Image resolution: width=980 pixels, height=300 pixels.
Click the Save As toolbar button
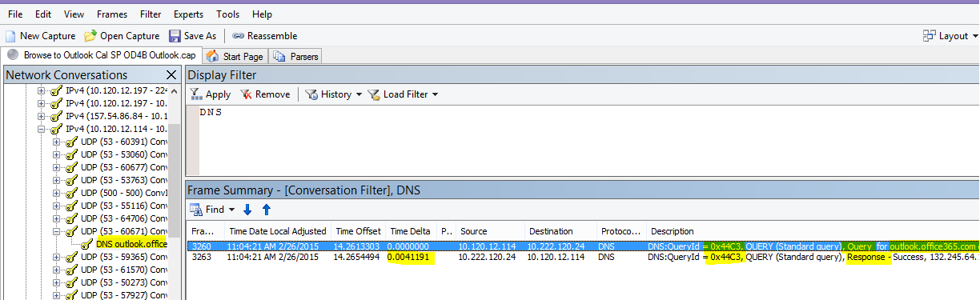(x=193, y=36)
